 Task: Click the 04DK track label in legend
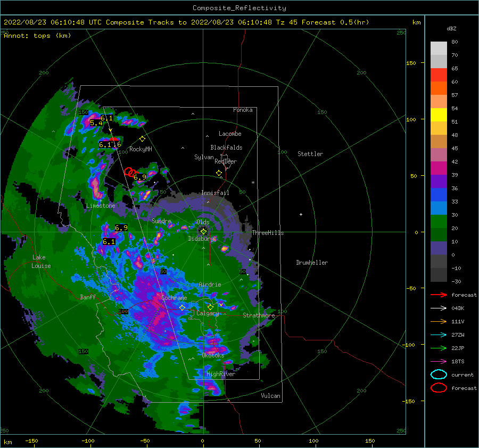tap(458, 308)
